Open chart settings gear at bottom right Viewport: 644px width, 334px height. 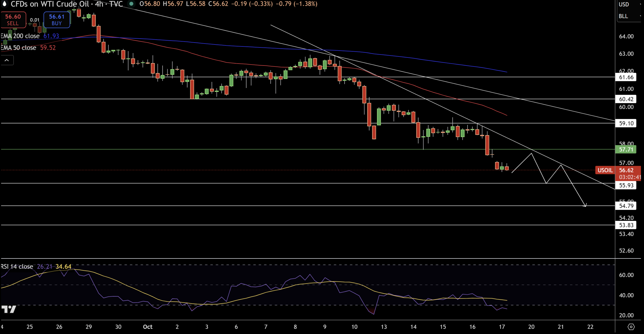[631, 327]
